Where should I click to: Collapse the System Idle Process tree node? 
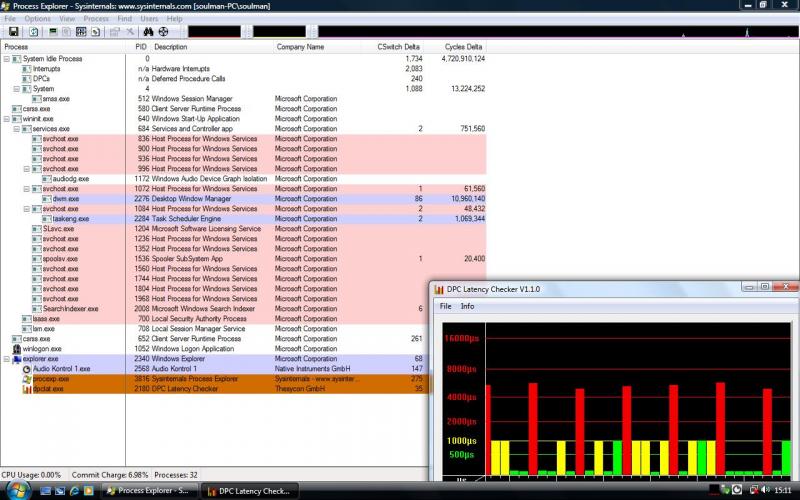(x=7, y=59)
